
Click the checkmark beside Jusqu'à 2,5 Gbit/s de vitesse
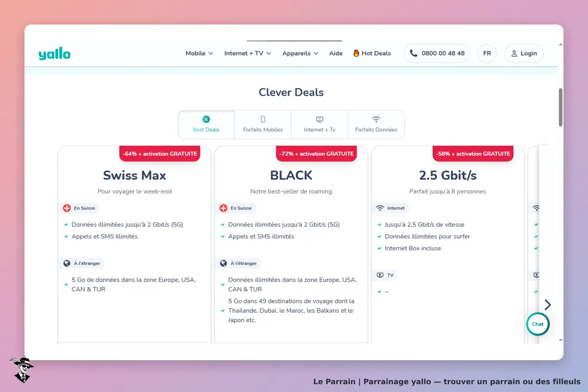tap(379, 225)
